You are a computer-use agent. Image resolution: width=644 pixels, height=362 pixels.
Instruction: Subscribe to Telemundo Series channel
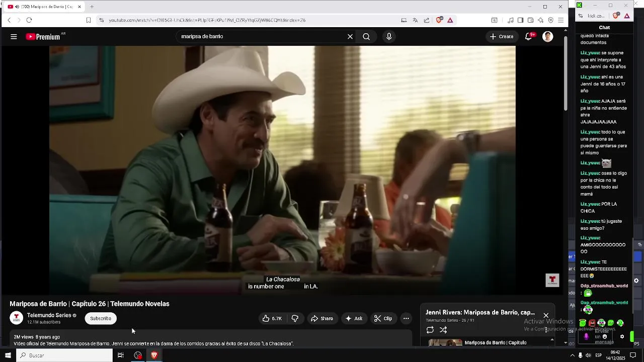(x=101, y=318)
